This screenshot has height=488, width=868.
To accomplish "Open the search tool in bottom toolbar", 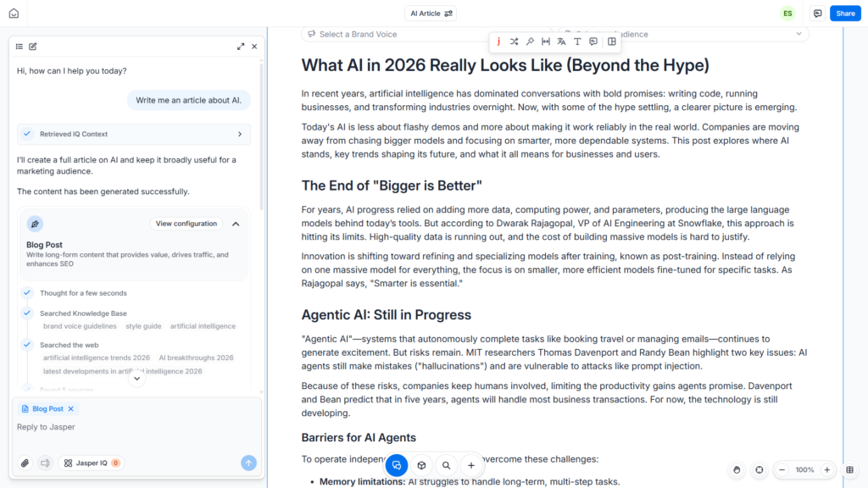I will point(446,465).
